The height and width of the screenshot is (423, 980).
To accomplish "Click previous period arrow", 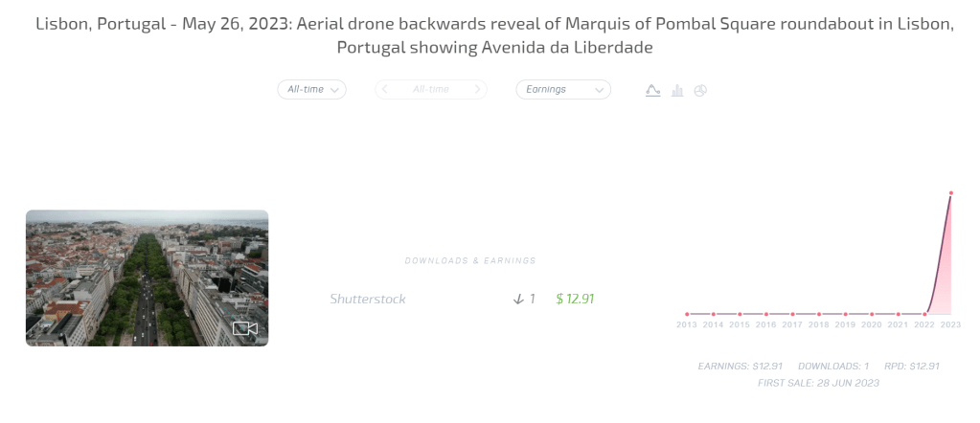I will pos(385,89).
